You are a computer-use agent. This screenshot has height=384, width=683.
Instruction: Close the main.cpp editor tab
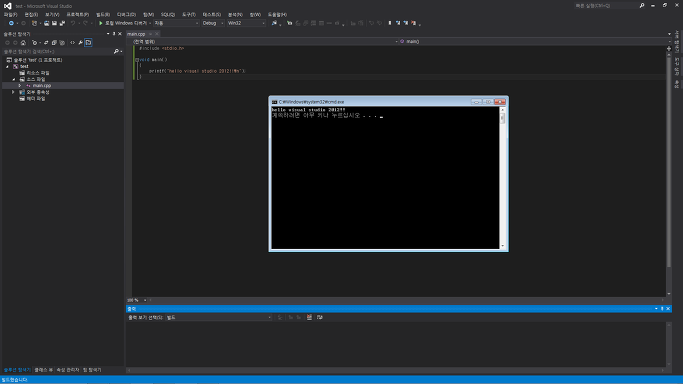click(157, 34)
